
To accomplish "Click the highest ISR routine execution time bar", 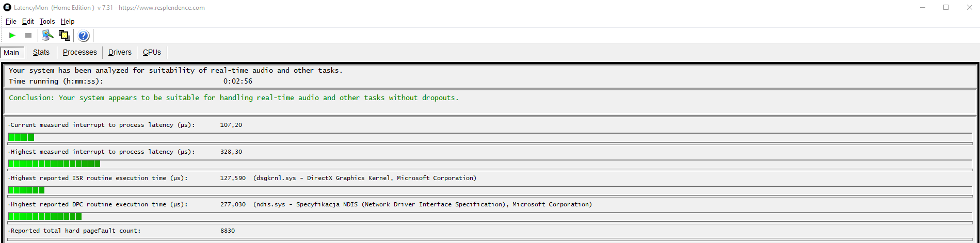I will [26, 190].
